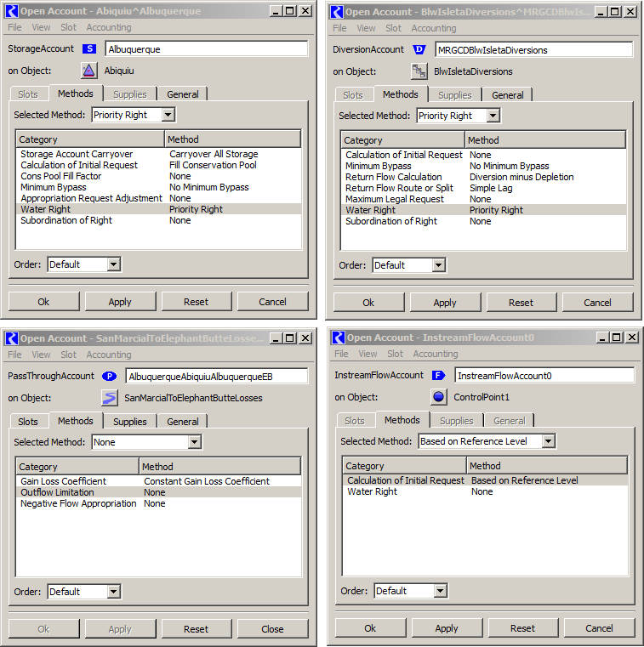644x647 pixels.
Task: Click the StorageAccount S icon in Abiquiu^Albuquerque window
Action: pos(88,48)
